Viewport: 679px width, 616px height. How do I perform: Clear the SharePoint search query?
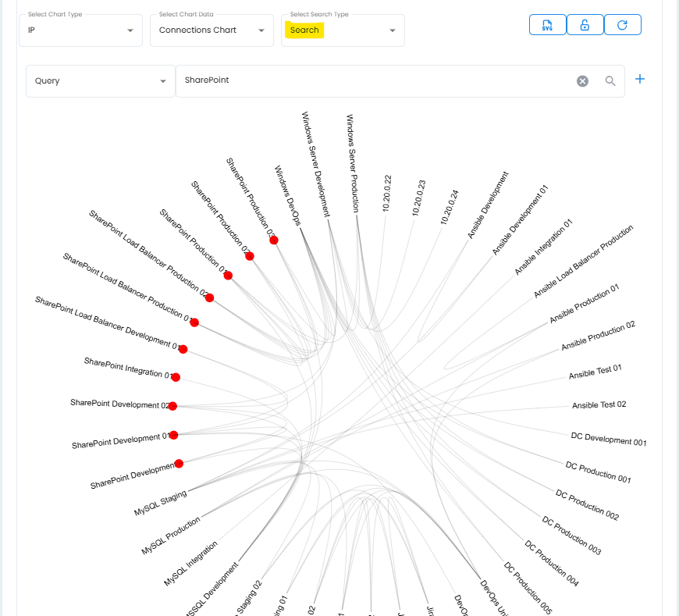click(x=582, y=80)
